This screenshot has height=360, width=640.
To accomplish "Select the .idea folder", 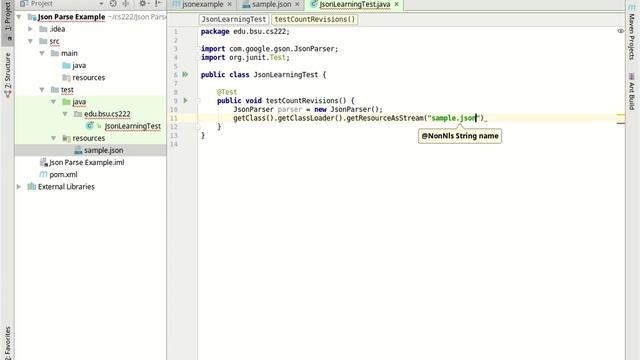I will pyautogui.click(x=57, y=29).
